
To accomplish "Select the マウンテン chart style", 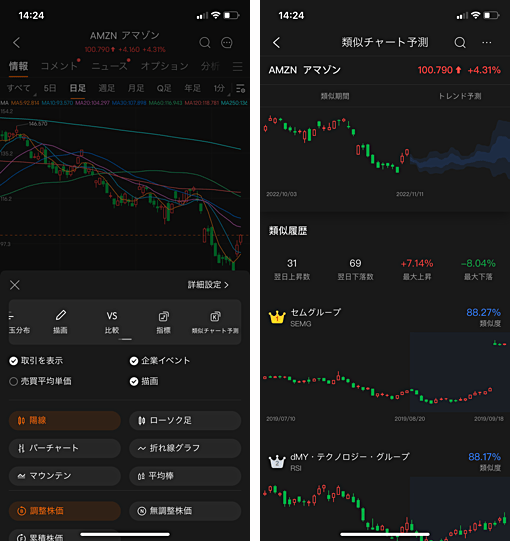I will (x=65, y=476).
